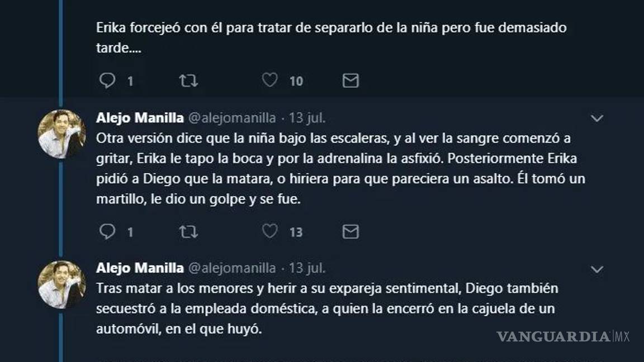Like the second tweet from Alejo Manilla

coord(270,231)
